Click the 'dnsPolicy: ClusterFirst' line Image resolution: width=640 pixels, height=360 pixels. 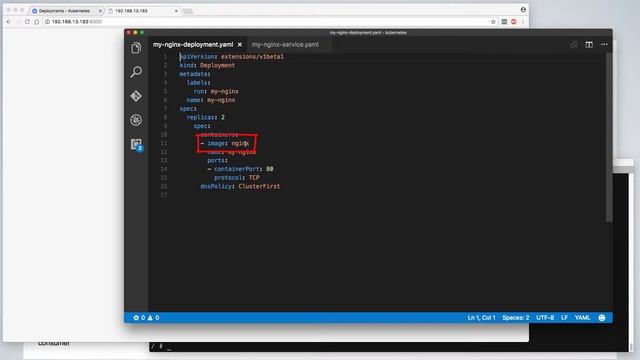coord(240,186)
